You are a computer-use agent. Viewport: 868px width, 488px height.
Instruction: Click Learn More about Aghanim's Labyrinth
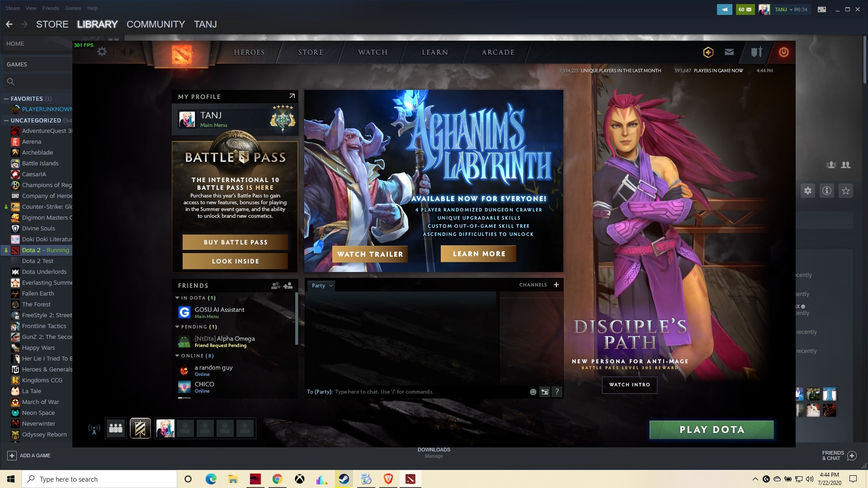click(479, 254)
